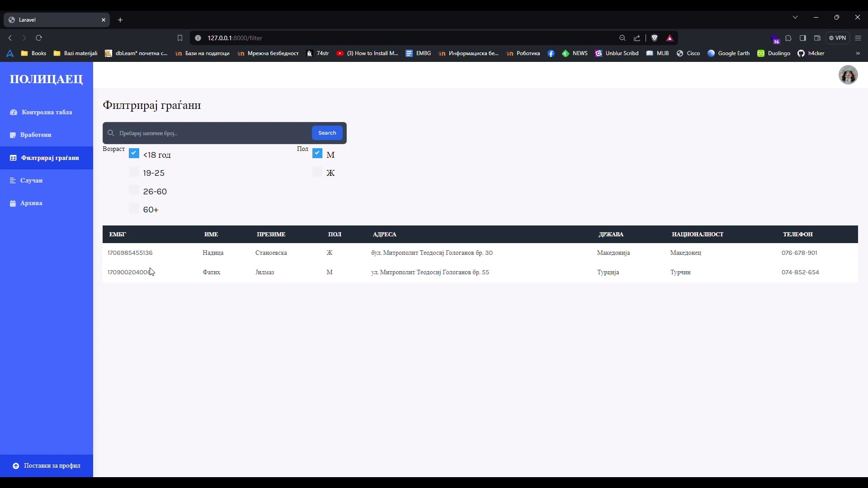Check the 60+ age checkbox

[x=134, y=208]
